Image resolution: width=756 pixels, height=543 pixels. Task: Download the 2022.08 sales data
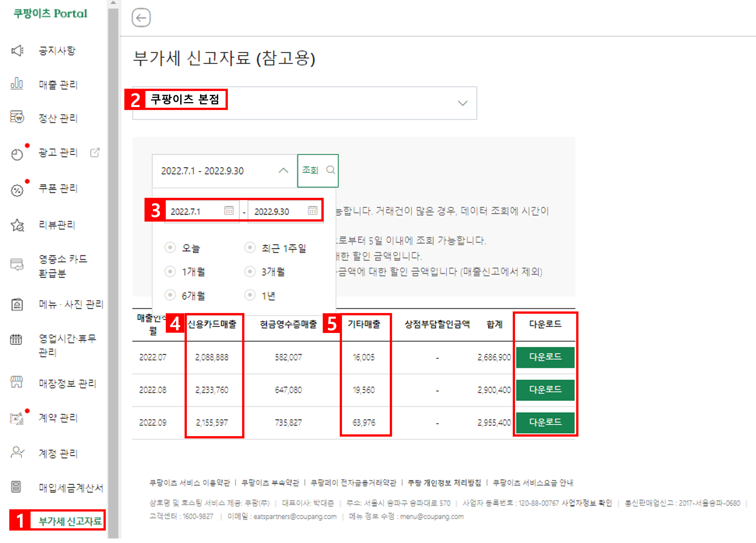click(545, 390)
